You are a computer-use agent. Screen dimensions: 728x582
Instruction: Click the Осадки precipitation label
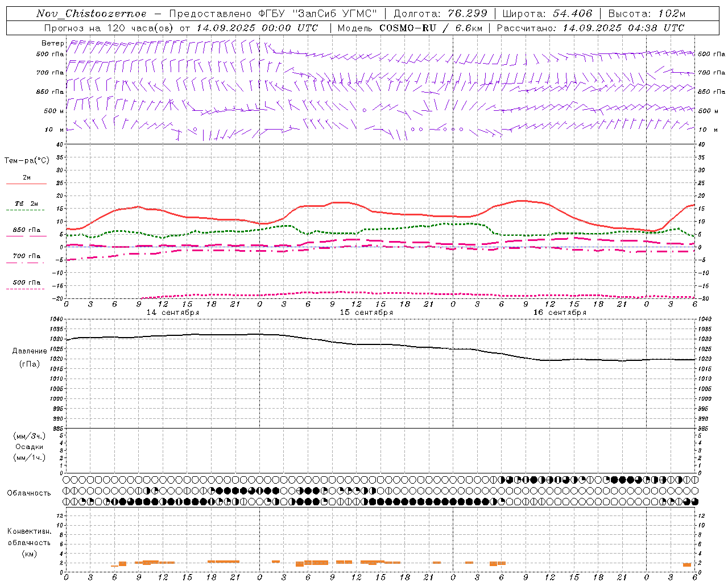click(30, 447)
